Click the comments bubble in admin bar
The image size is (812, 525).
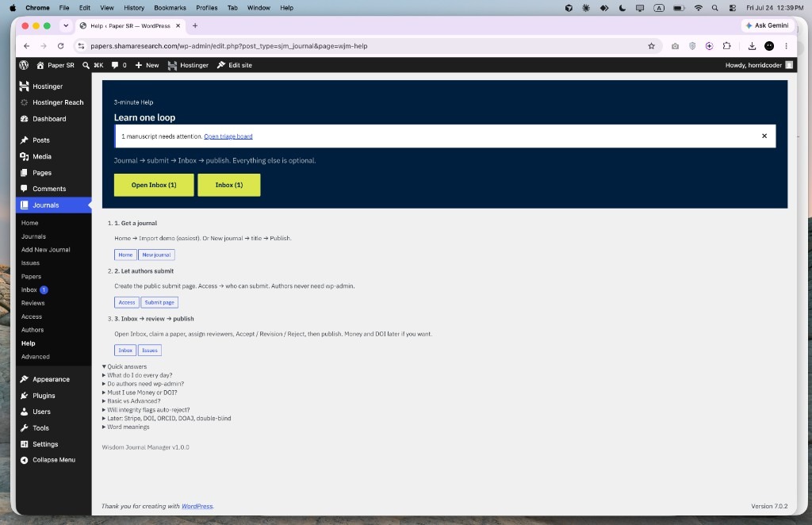(x=119, y=65)
